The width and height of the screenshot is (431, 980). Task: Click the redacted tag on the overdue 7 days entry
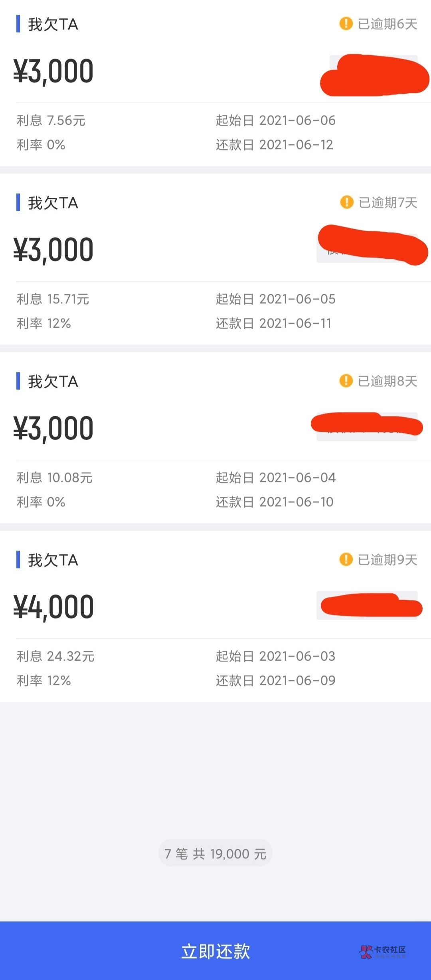click(x=372, y=245)
